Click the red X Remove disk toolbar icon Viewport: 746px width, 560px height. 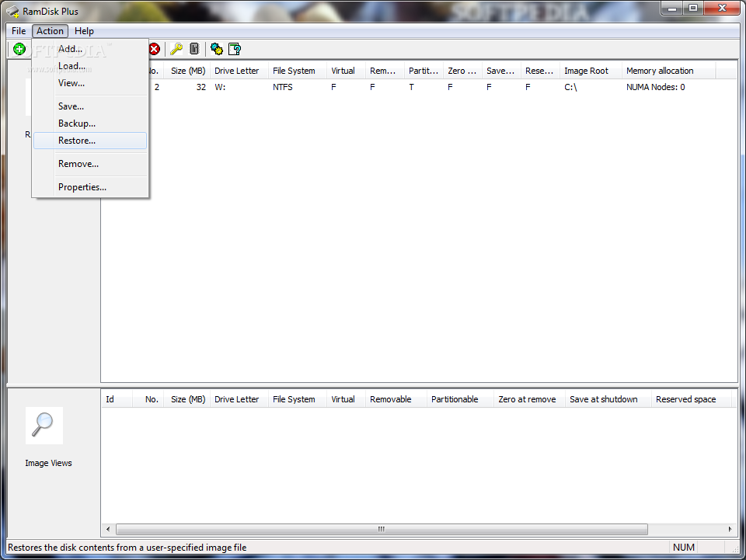(x=154, y=49)
